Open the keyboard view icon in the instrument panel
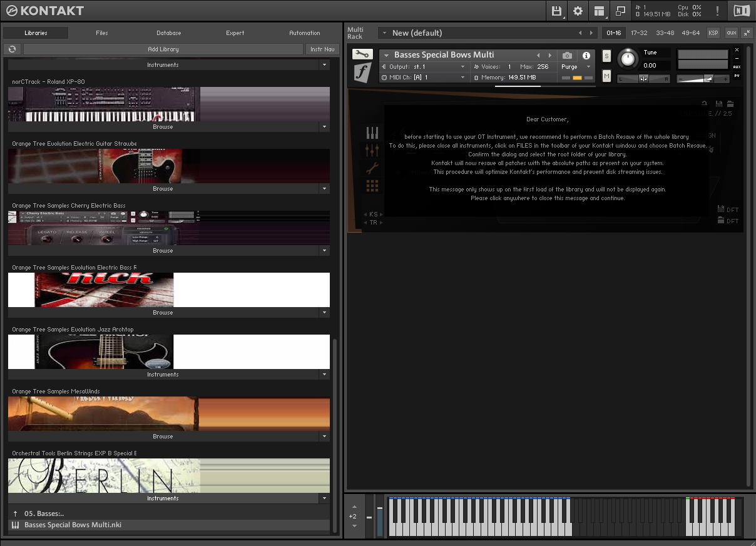This screenshot has width=756, height=546. click(x=372, y=133)
